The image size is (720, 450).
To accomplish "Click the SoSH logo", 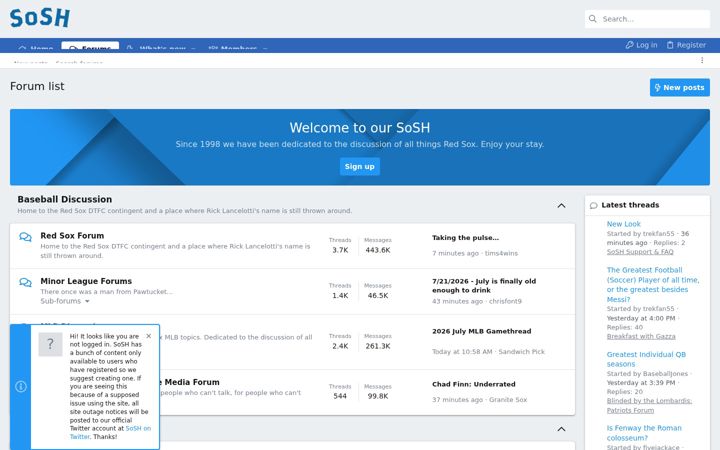I will point(40,18).
